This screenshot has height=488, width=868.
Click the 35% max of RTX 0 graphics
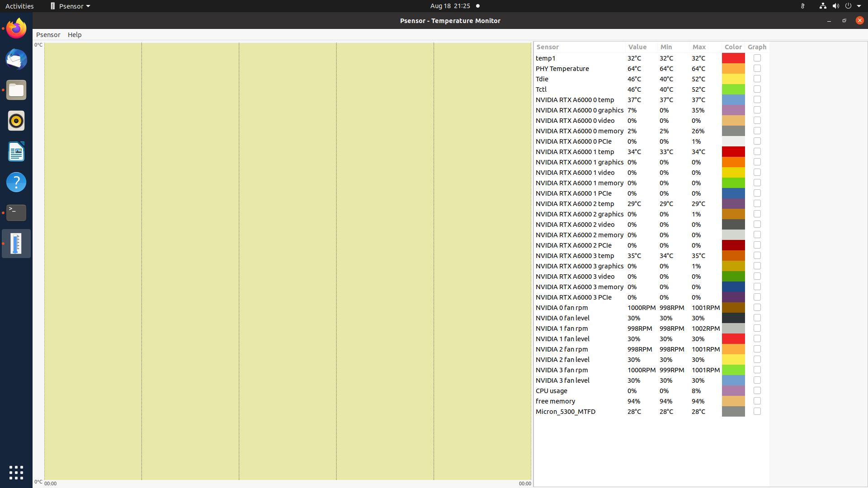698,110
